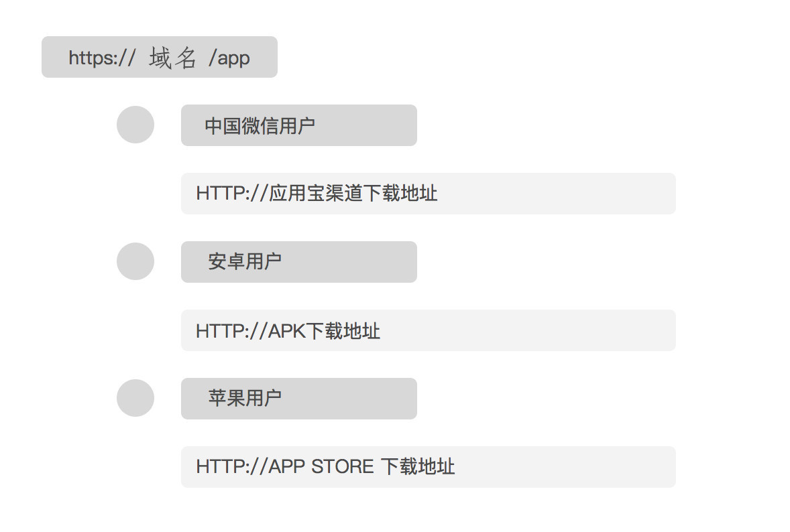Click the word APK in the download field
This screenshot has width=790, height=532.
coord(287,331)
